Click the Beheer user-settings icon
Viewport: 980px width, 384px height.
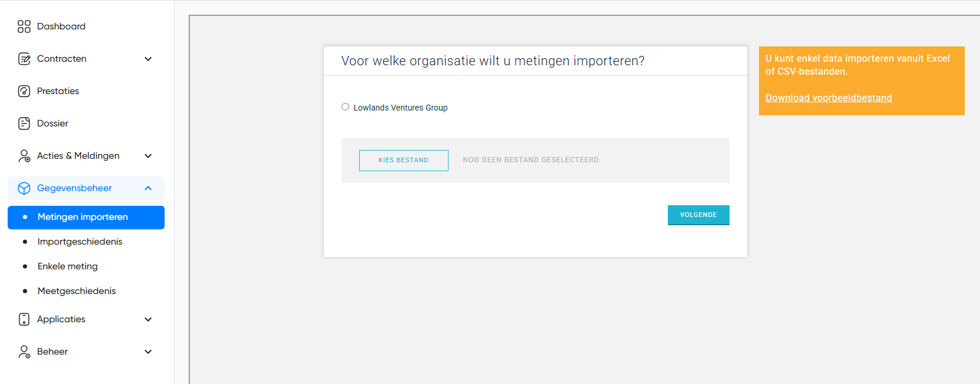[x=24, y=352]
